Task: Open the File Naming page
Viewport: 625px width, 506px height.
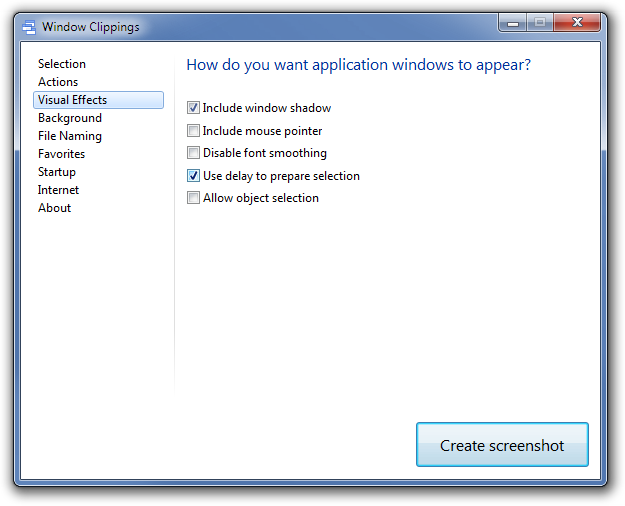Action: 70,136
